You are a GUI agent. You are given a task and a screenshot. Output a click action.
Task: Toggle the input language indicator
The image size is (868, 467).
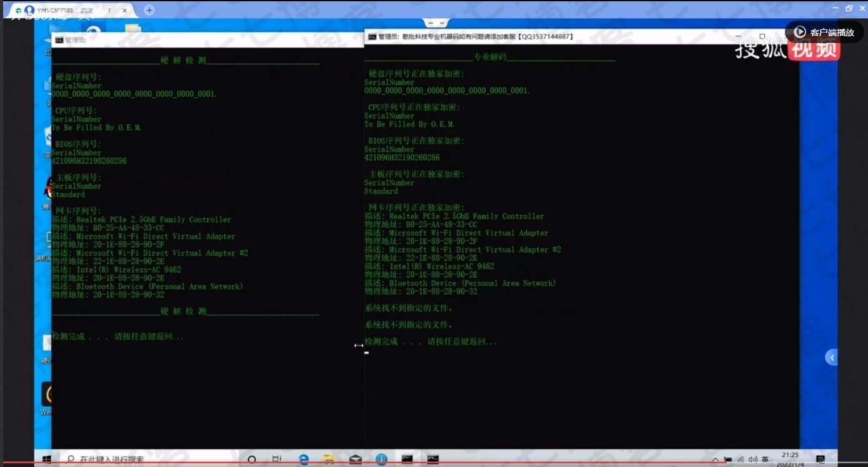point(765,460)
